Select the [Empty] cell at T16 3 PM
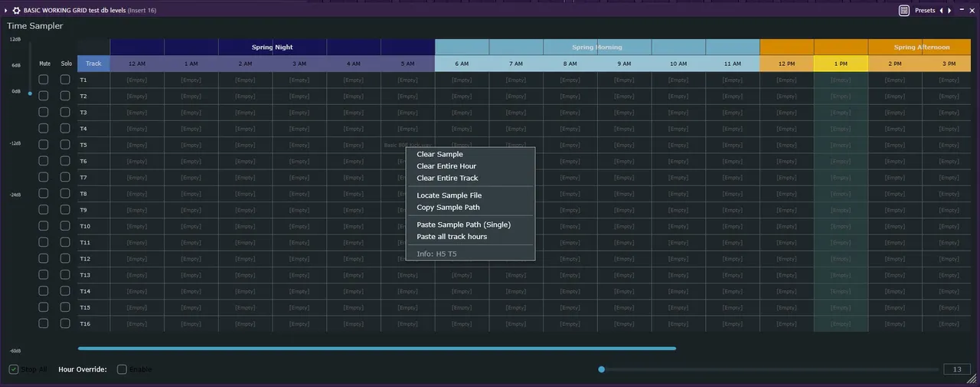980x387 pixels. (x=949, y=323)
